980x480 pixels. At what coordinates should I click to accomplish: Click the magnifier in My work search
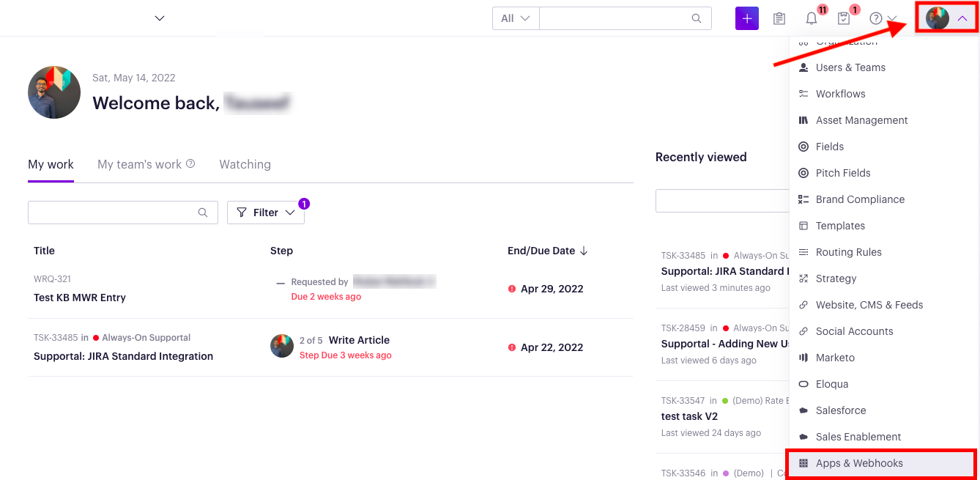(x=203, y=213)
